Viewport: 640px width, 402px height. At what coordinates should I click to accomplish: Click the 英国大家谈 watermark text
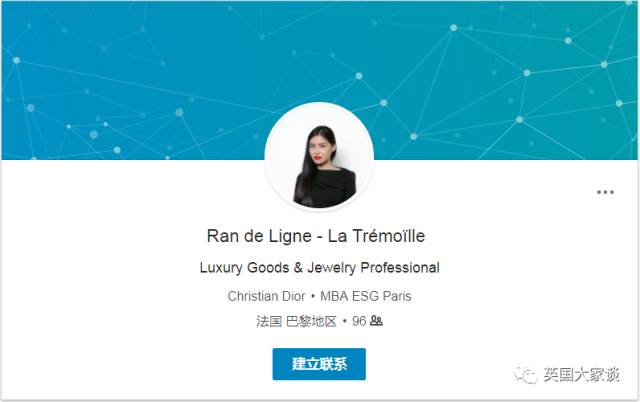582,374
